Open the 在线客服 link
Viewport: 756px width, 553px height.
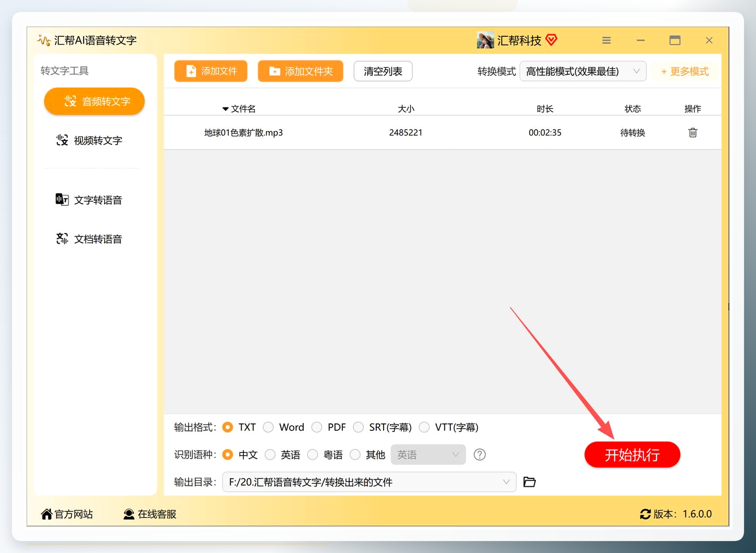pos(150,514)
